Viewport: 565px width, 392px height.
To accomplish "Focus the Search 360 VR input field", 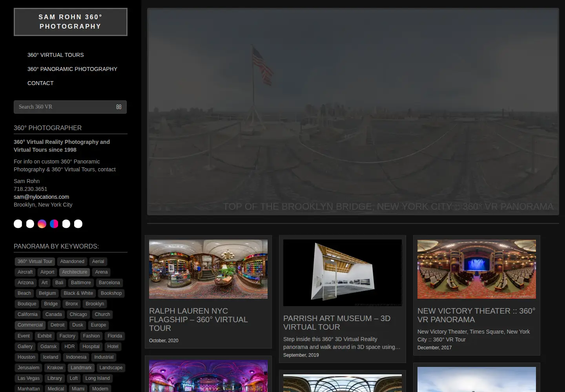I will [70, 107].
